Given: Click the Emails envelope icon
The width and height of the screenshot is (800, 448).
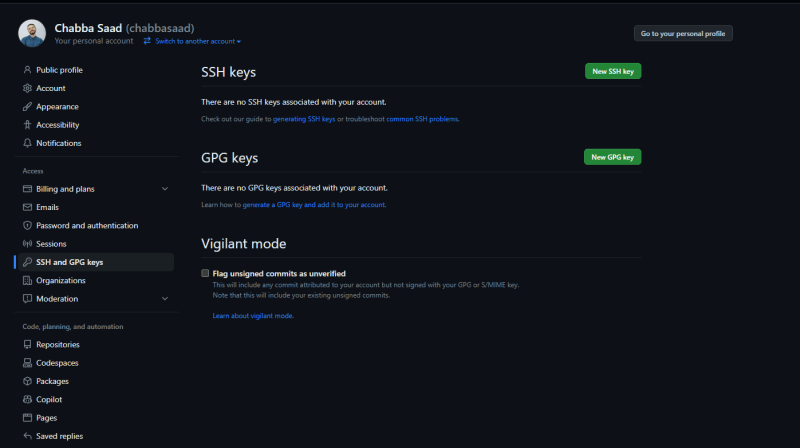Looking at the screenshot, I should 27,207.
